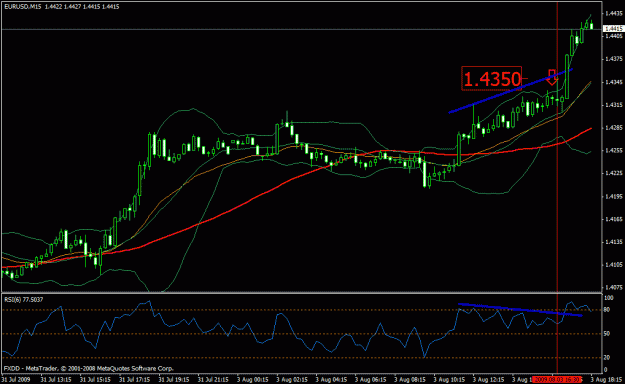
Task: Select the red 1.4350 price text label
Action: coord(492,79)
